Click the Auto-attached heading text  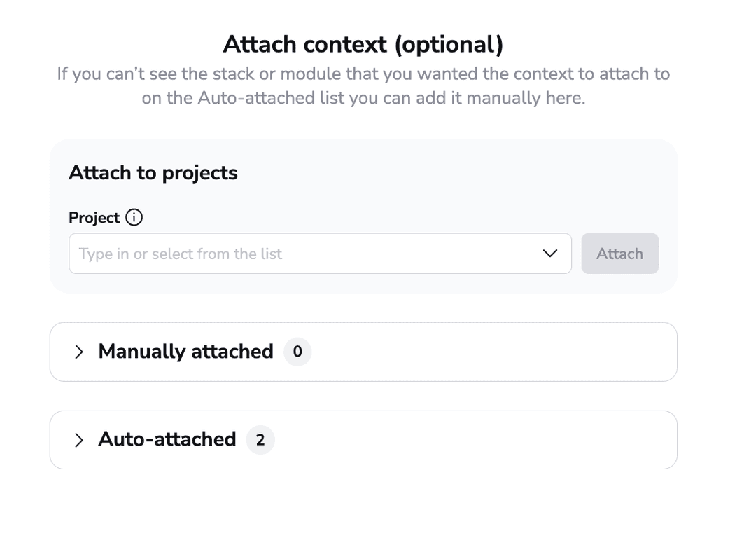(168, 440)
